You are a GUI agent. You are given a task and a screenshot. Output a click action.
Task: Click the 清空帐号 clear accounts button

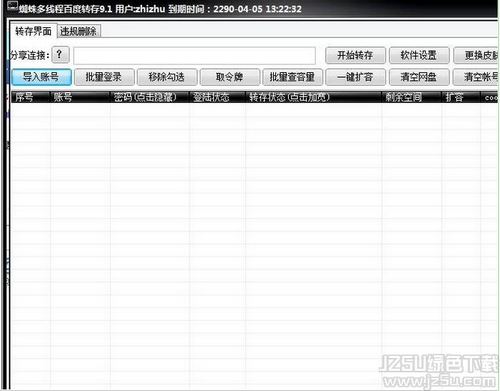click(x=475, y=77)
